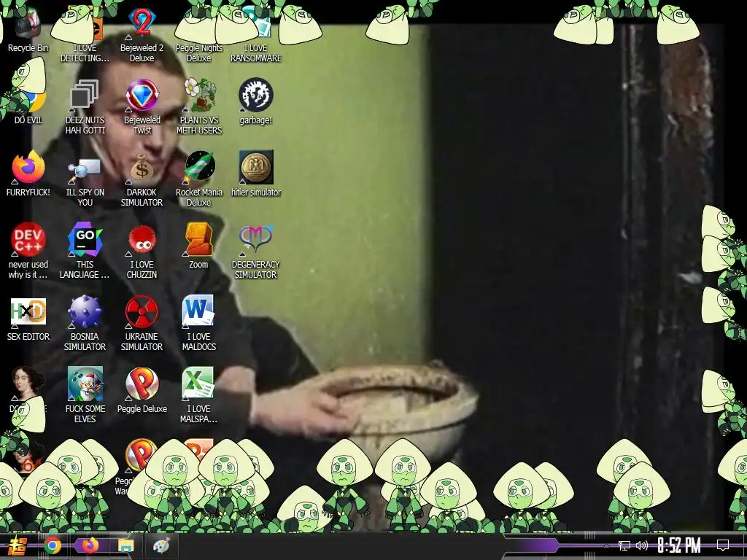Open File Explorer from the taskbar

[126, 545]
